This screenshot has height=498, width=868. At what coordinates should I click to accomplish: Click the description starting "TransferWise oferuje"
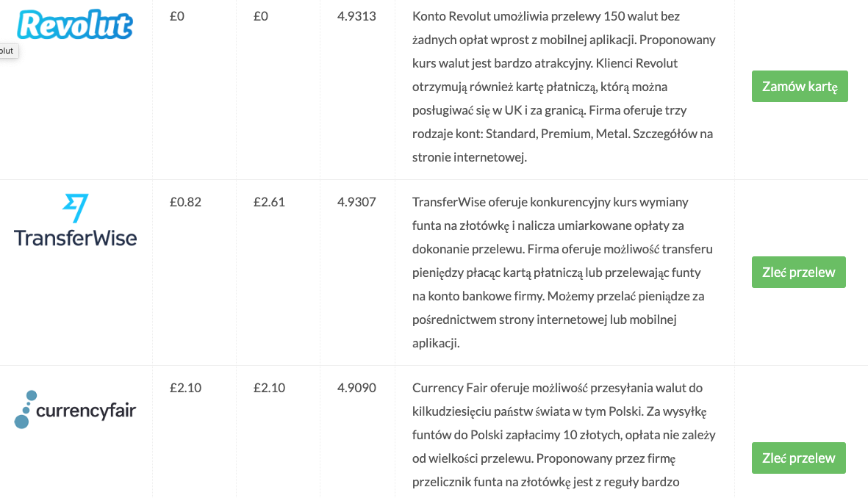coord(562,272)
